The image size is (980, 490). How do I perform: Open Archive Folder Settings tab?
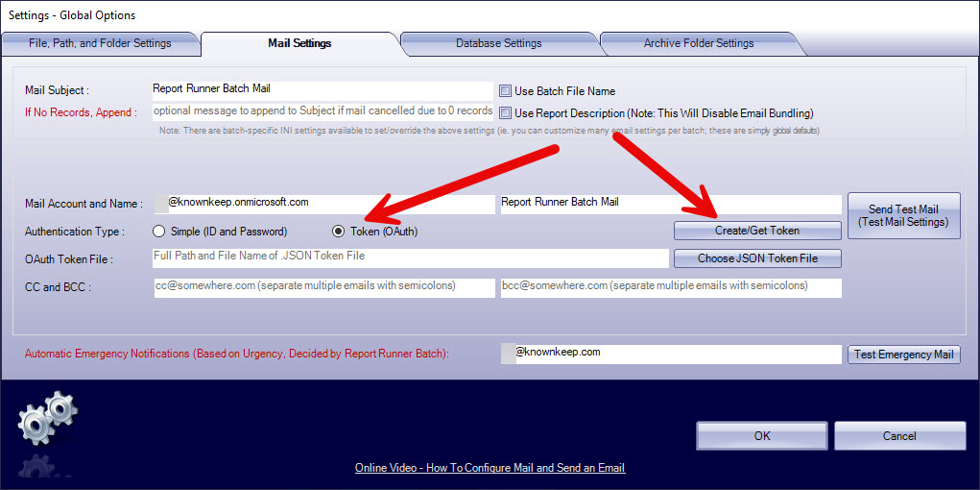[698, 43]
